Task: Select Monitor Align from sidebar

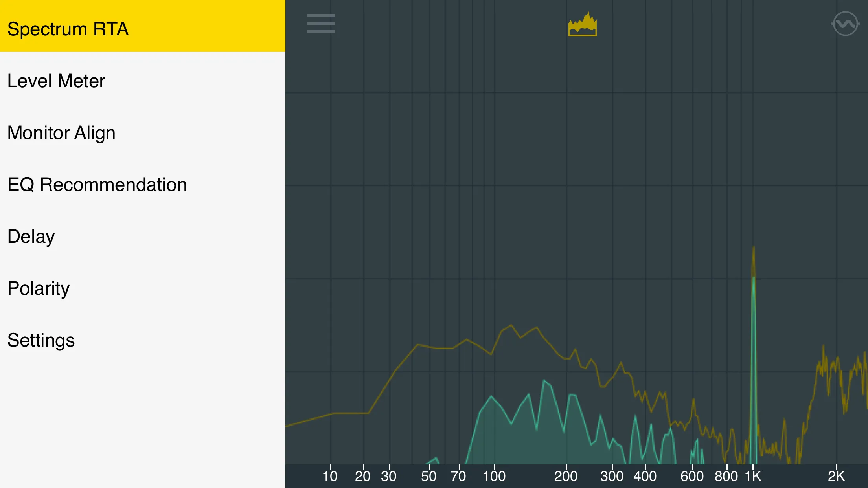Action: click(x=61, y=132)
